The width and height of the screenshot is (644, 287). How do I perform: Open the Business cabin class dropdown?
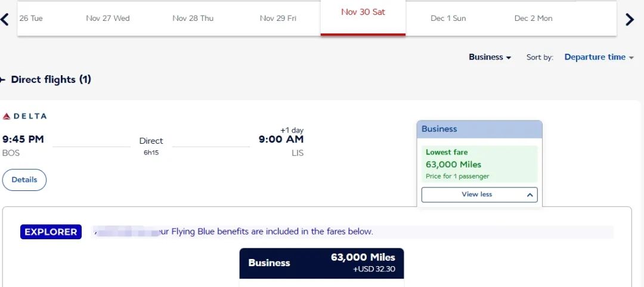pyautogui.click(x=490, y=57)
